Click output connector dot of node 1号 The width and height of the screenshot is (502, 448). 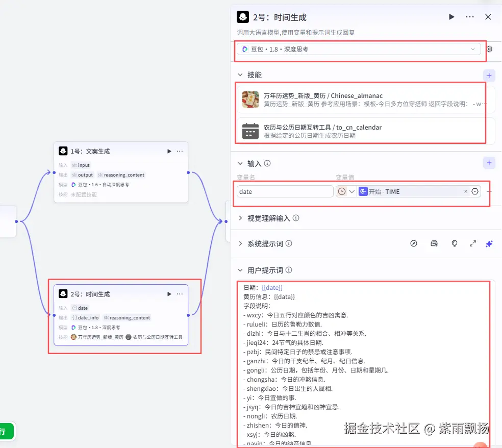(188, 172)
